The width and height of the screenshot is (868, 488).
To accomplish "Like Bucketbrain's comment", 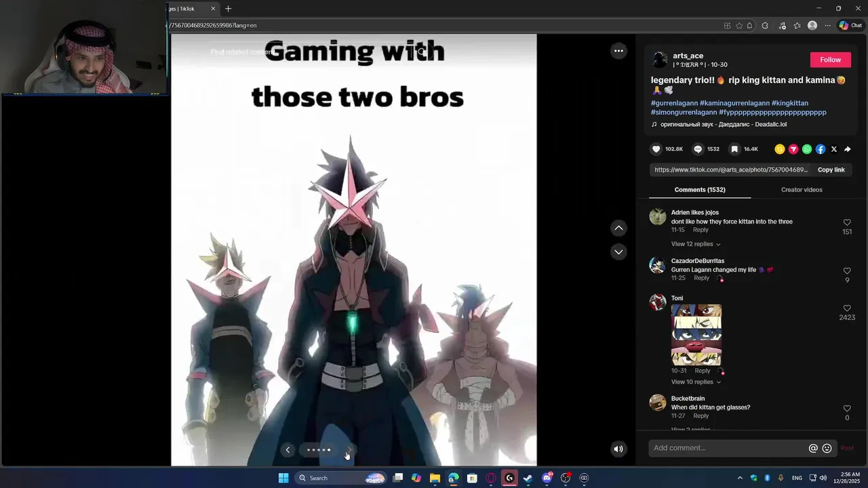I will 847,409.
